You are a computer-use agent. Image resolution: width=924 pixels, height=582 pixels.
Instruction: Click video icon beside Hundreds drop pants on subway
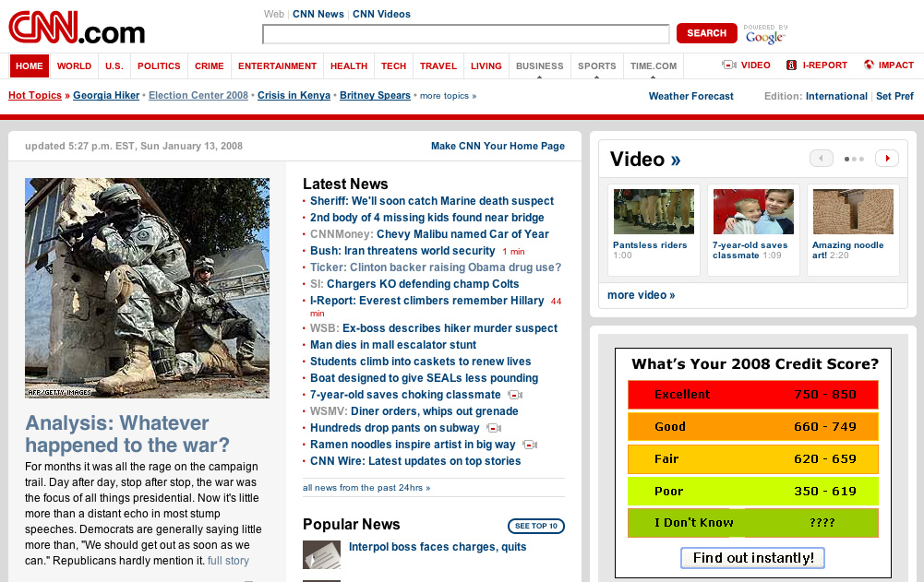click(x=493, y=428)
